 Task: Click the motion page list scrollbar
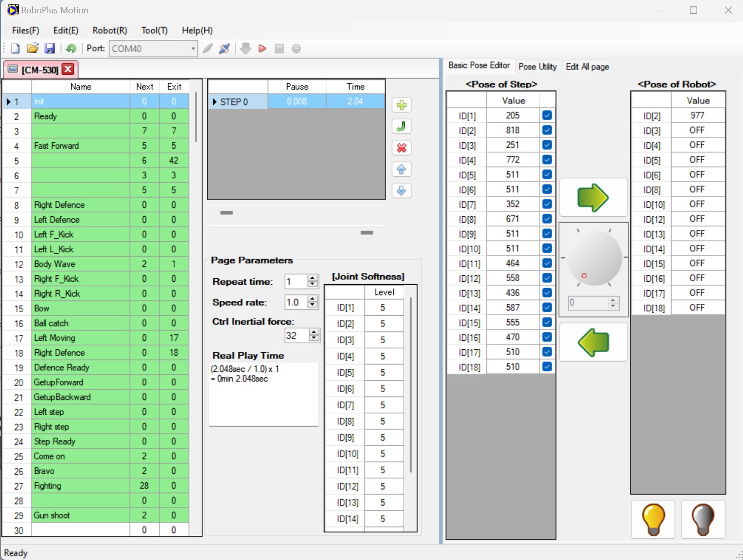(x=196, y=117)
